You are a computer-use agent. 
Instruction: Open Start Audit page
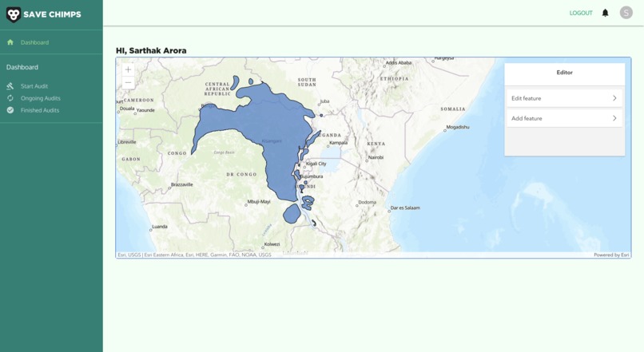coord(34,86)
